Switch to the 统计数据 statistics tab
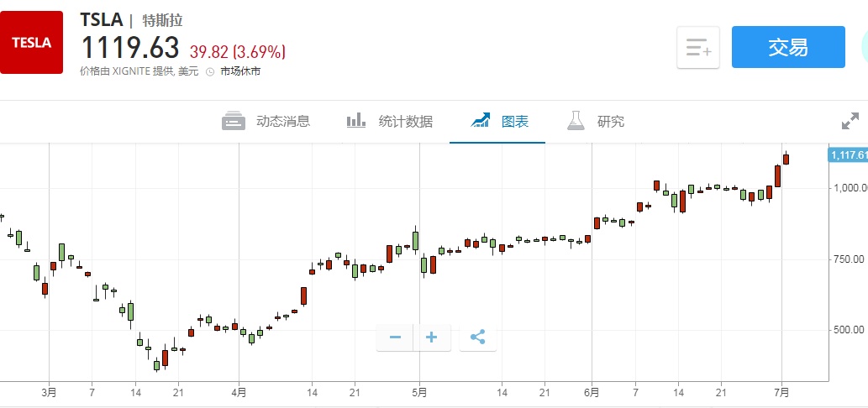 [x=390, y=121]
